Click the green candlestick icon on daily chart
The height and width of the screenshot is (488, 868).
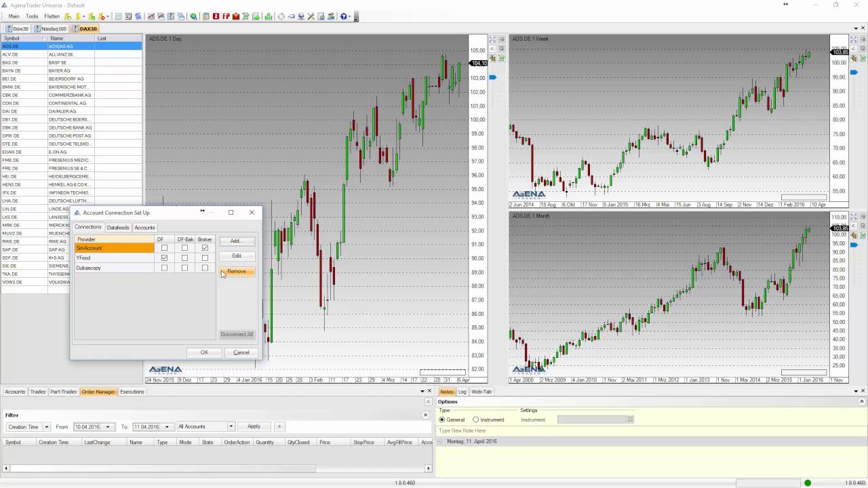click(502, 58)
